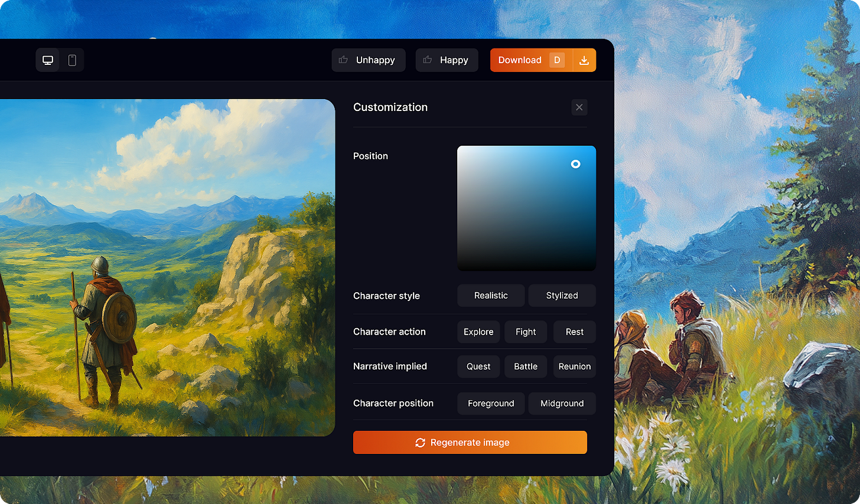
Task: Set narrative implied to Battle
Action: [526, 366]
